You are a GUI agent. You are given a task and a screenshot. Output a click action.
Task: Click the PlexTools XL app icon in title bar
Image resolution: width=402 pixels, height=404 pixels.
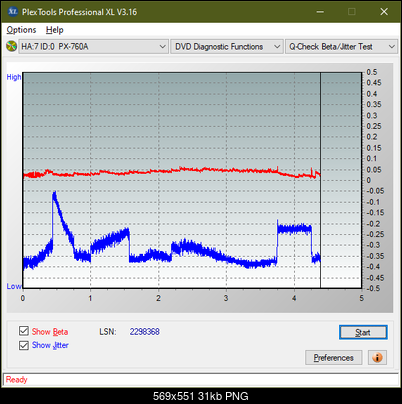13,12
